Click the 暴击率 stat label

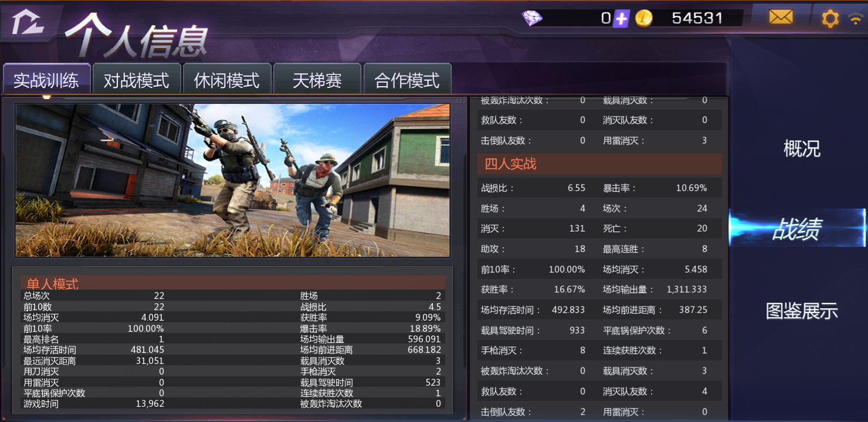pyautogui.click(x=619, y=188)
